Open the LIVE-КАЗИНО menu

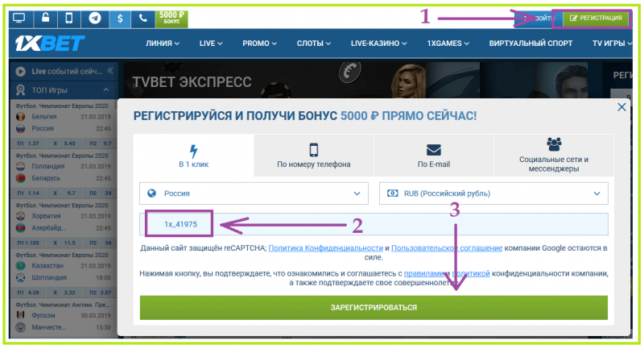(x=378, y=44)
